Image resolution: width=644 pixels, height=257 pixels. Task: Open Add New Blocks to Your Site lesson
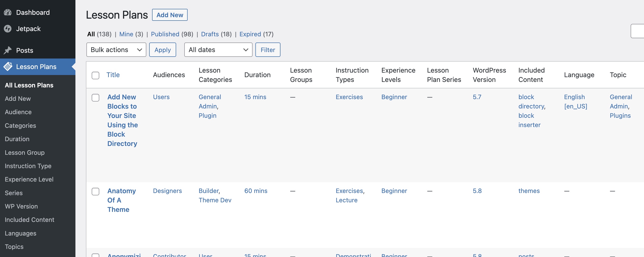click(x=122, y=120)
